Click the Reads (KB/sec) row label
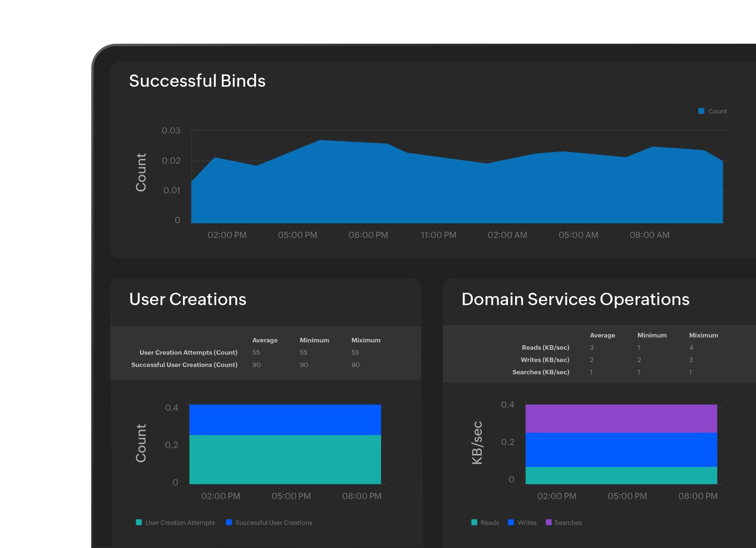 [x=546, y=347]
